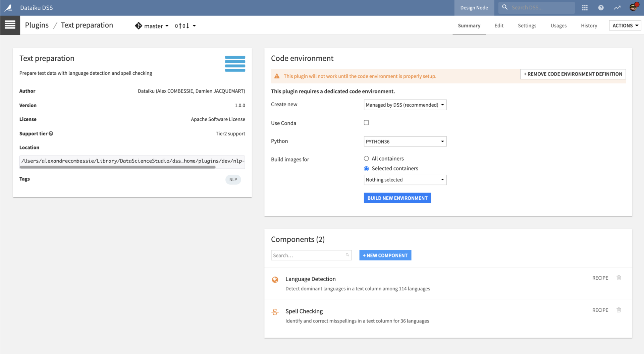Open the help question mark menu
This screenshot has width=644, height=354.
point(601,8)
